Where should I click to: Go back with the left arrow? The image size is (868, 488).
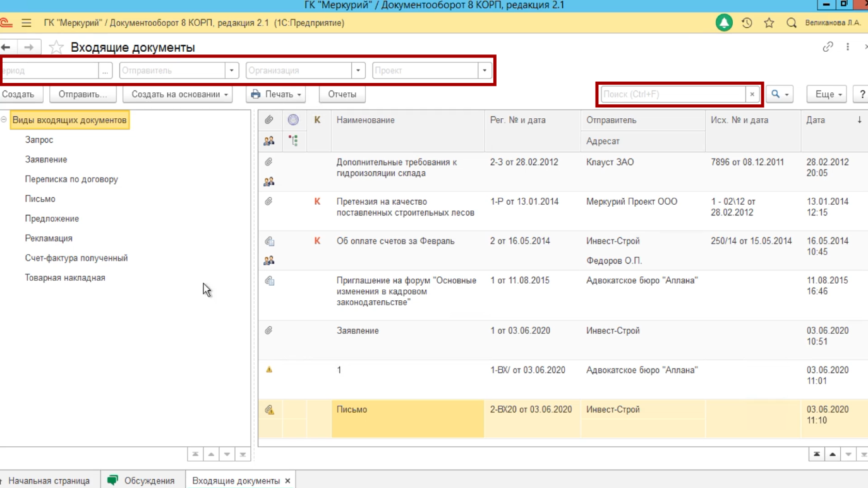point(6,47)
